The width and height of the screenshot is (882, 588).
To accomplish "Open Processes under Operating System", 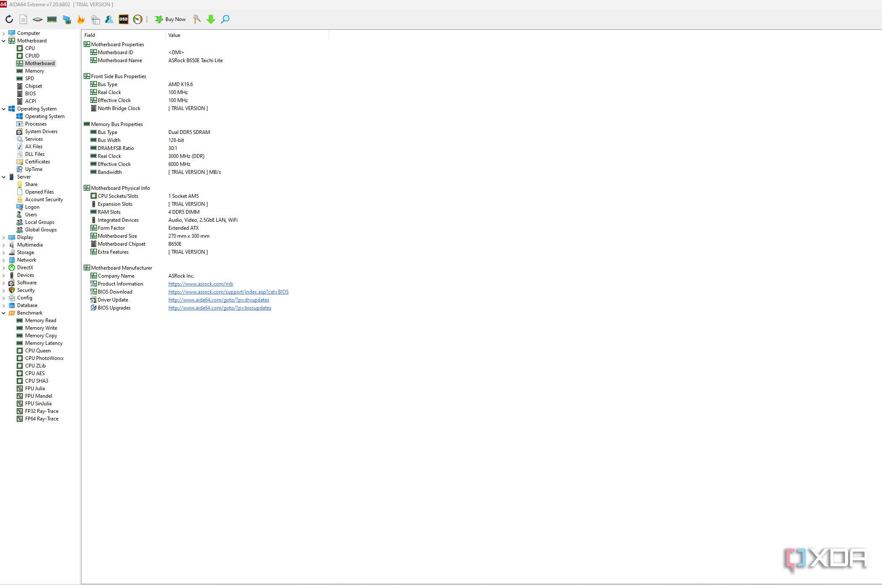I will click(36, 124).
